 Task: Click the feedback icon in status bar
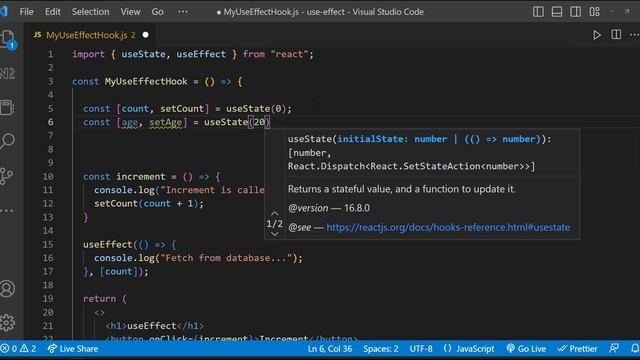[614, 349]
